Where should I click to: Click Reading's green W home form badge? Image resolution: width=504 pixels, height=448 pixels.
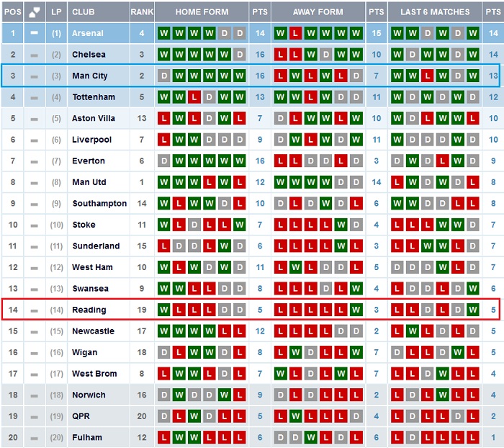click(164, 310)
